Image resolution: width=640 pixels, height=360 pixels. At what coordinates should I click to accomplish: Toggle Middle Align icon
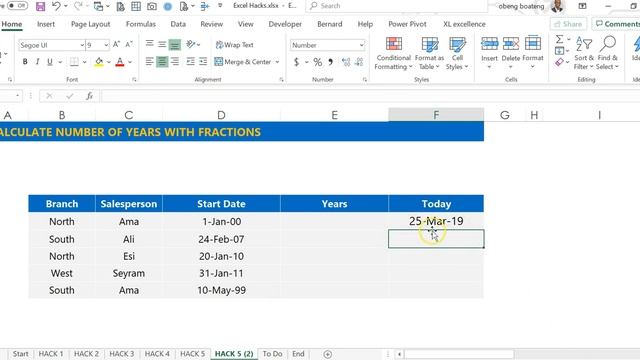(162, 44)
